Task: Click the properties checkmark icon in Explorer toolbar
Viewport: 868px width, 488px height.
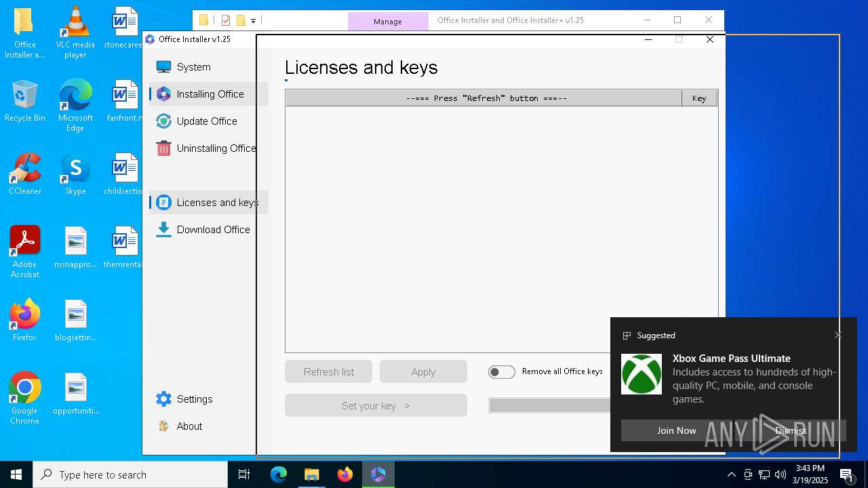Action: pyautogui.click(x=226, y=20)
